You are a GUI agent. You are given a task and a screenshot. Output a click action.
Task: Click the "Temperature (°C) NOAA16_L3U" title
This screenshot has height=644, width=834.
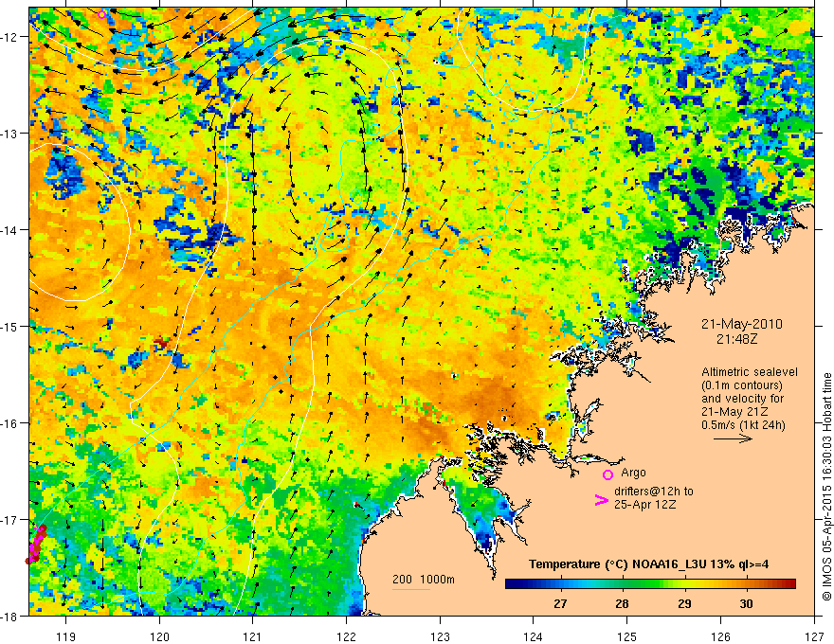(x=617, y=564)
